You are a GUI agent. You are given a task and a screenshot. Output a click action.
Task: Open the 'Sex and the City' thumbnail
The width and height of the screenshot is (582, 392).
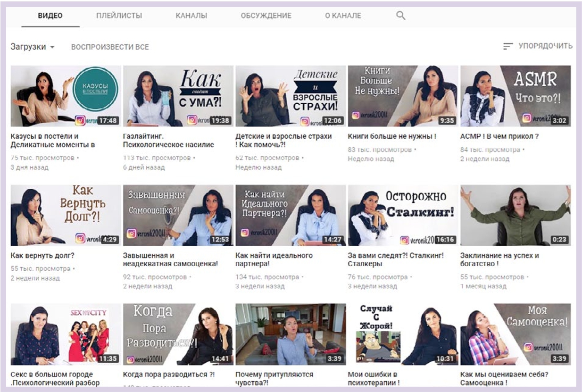click(x=66, y=334)
